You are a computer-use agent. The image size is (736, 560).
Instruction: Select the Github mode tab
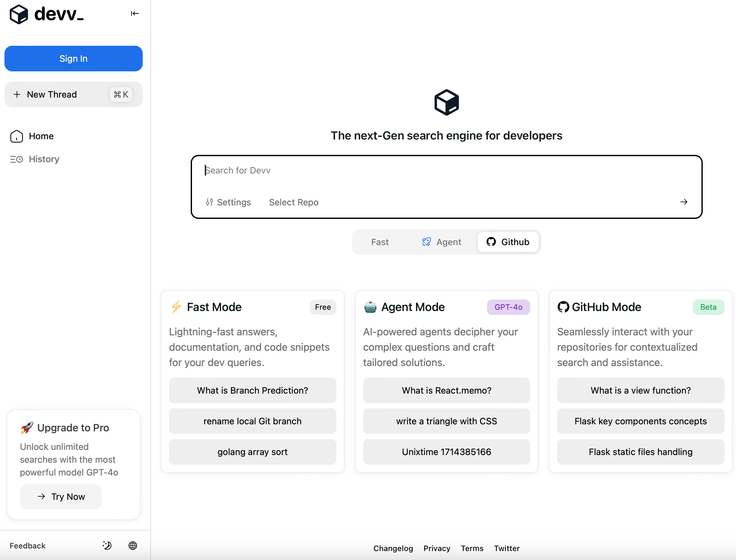(x=508, y=242)
